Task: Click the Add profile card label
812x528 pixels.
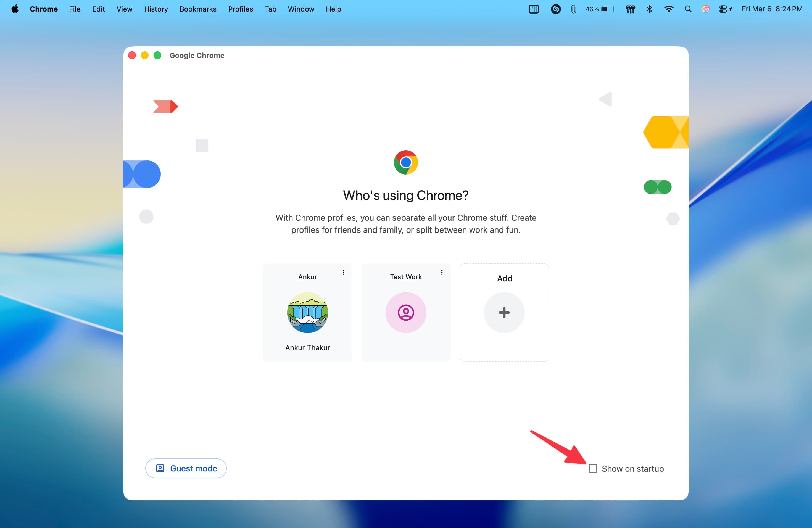Action: [504, 278]
